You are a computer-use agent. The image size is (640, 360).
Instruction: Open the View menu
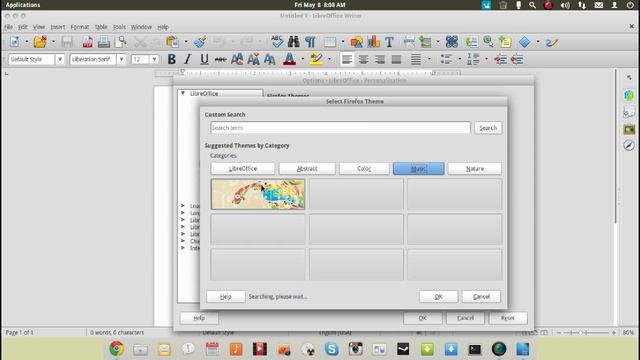tap(39, 27)
